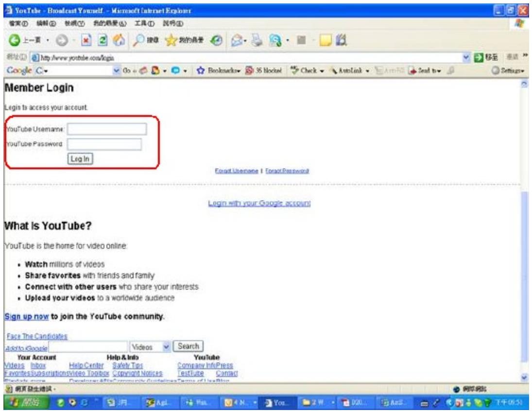Expand the Check button dropdown arrow

[x=322, y=71]
